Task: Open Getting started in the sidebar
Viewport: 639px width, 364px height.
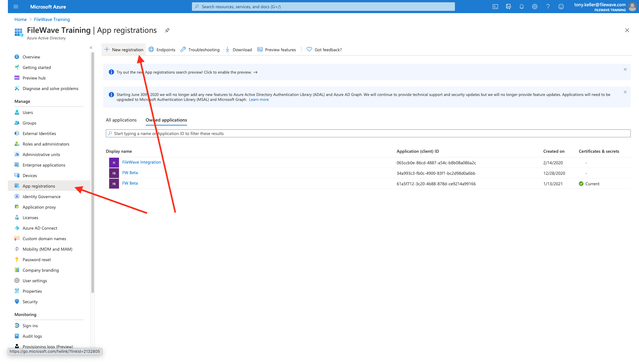Action: tap(37, 67)
